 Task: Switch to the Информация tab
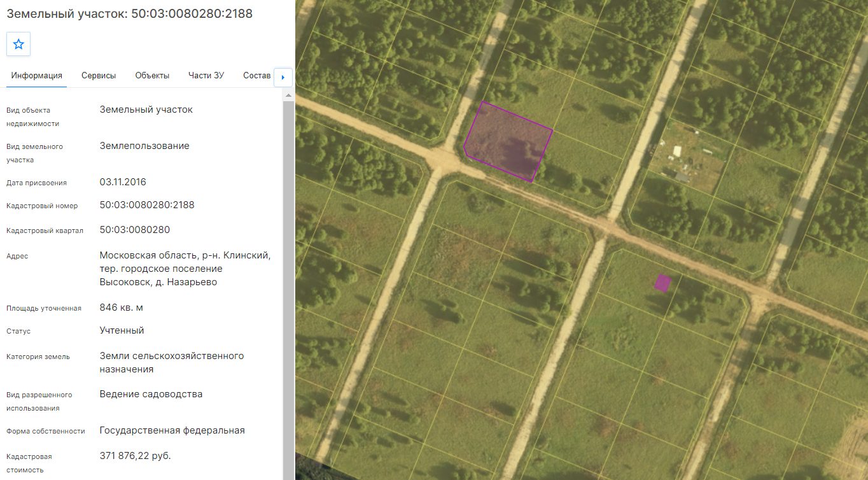point(36,75)
